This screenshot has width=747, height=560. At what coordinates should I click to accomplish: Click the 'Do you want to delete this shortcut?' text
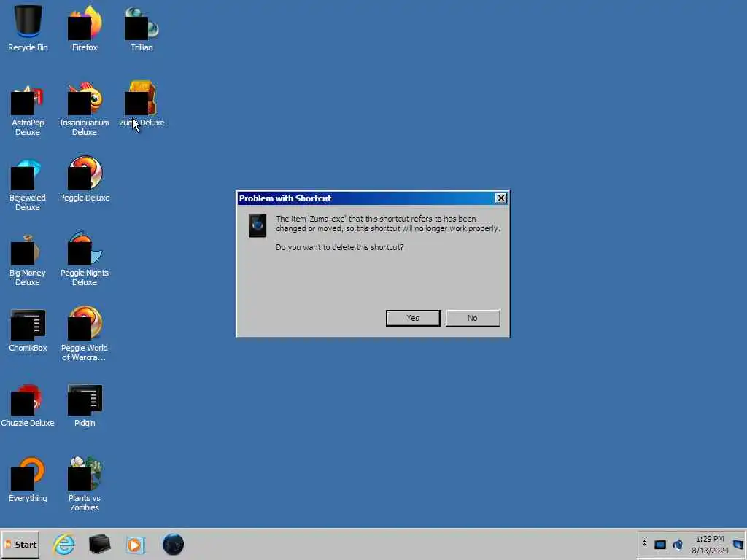[340, 247]
